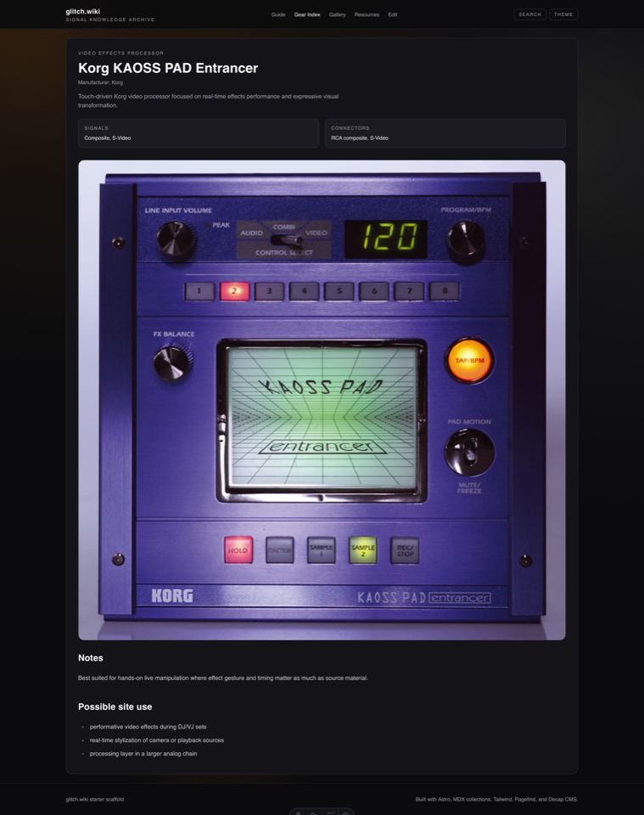Toggle the THEME button

tap(563, 14)
